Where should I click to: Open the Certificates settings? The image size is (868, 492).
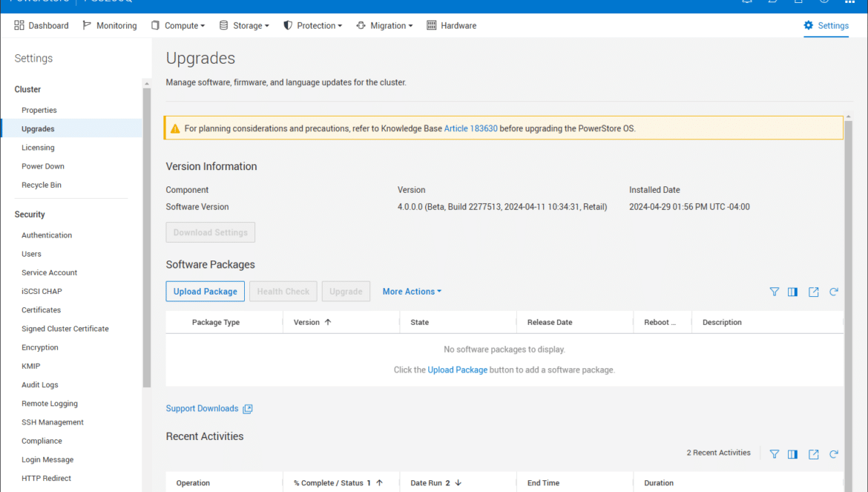pyautogui.click(x=42, y=310)
